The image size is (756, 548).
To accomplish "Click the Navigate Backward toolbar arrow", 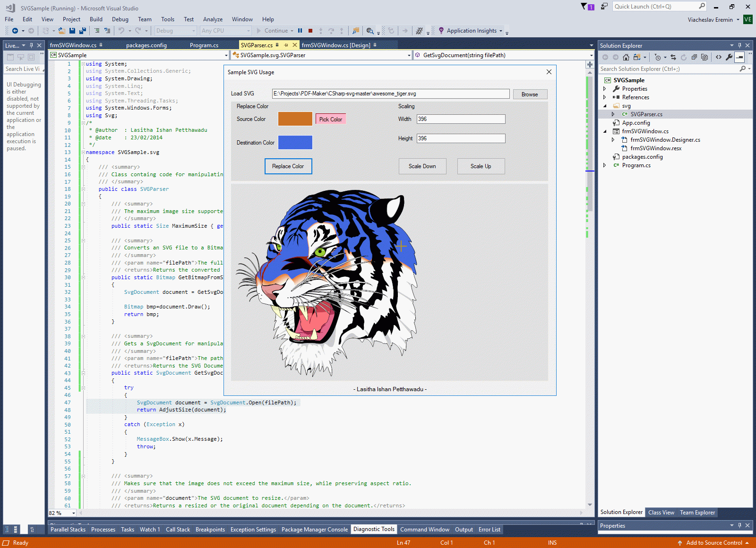I will tap(15, 31).
